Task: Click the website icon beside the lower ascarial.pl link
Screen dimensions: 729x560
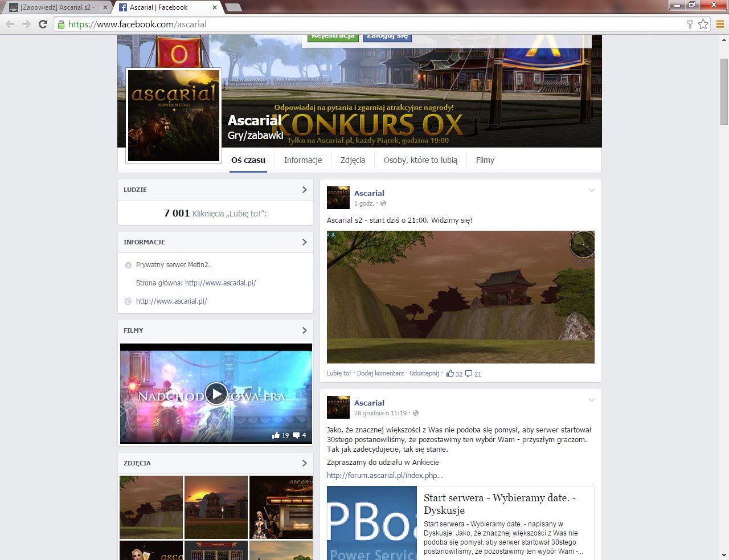Action: (128, 301)
